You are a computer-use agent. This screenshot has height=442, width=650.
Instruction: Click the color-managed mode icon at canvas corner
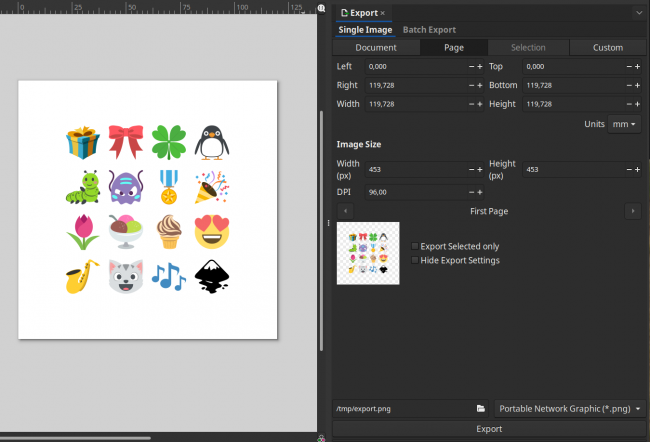coord(321,438)
